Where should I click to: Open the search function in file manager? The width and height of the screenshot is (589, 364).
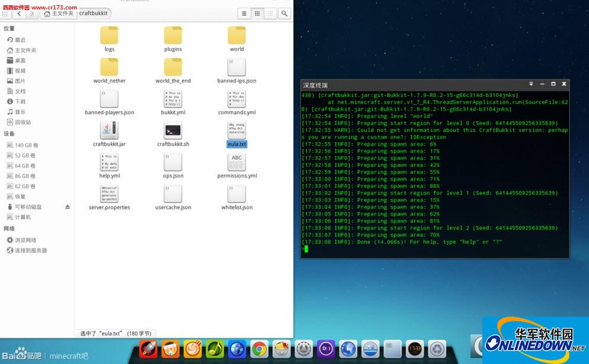pos(284,13)
